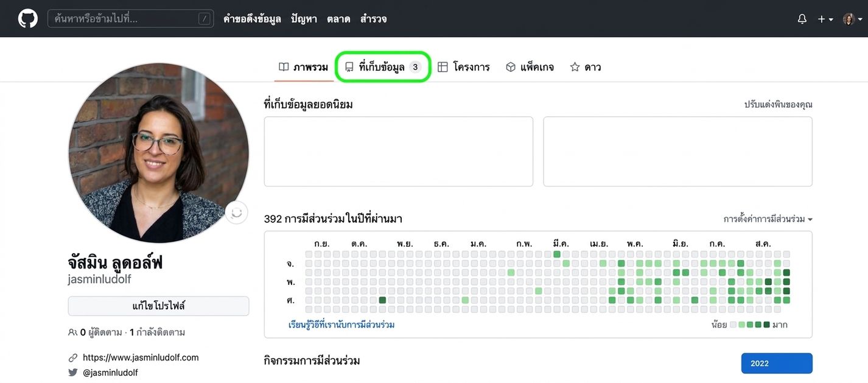
Task: Click the กิจกรรมการมีส่วนร่วม heading
Action: (x=312, y=361)
